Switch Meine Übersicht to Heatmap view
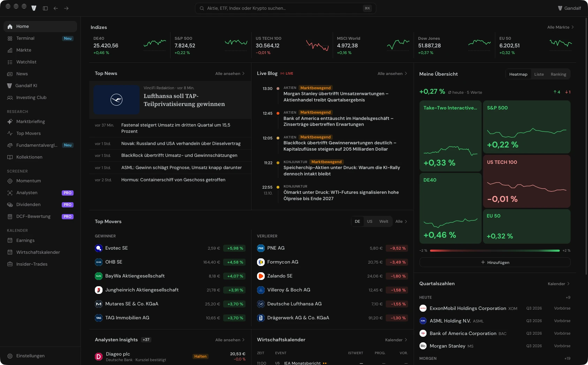588x365 pixels. (518, 74)
